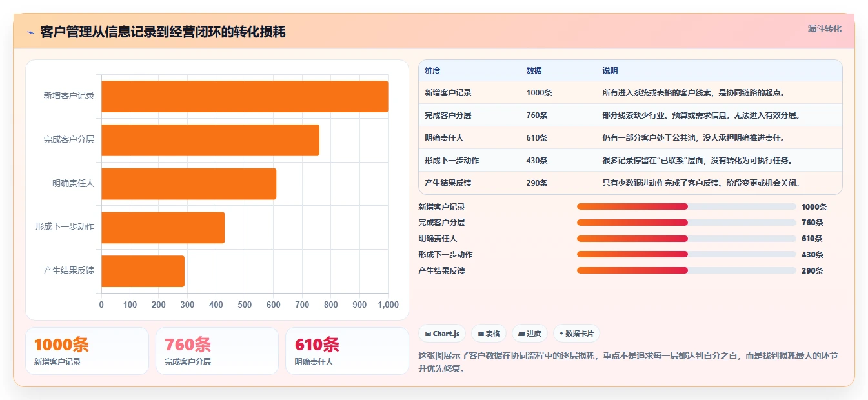The height and width of the screenshot is (400, 868).
Task: Select the Chart.js tag chip
Action: (442, 334)
